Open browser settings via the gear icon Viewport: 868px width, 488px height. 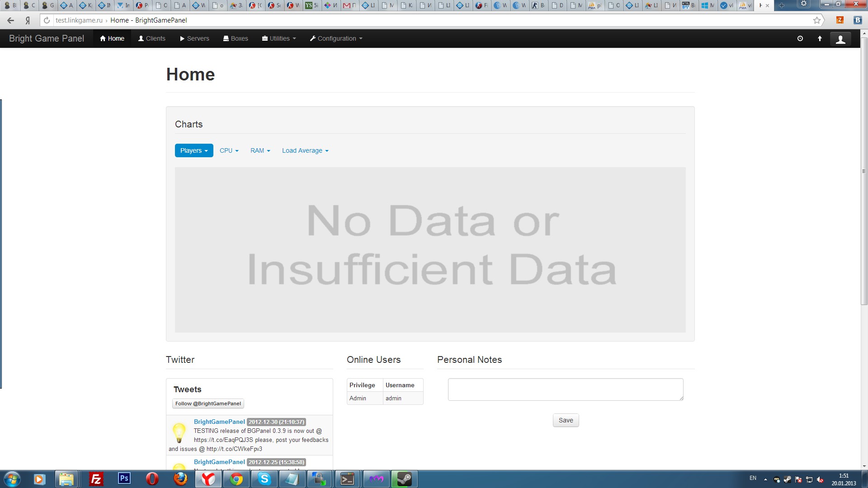(x=804, y=4)
